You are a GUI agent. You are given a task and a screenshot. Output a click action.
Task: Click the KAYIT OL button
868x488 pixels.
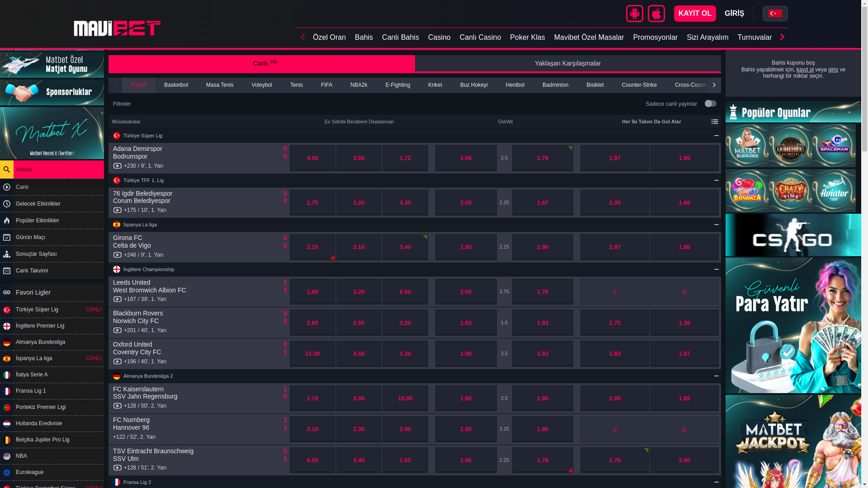(695, 14)
